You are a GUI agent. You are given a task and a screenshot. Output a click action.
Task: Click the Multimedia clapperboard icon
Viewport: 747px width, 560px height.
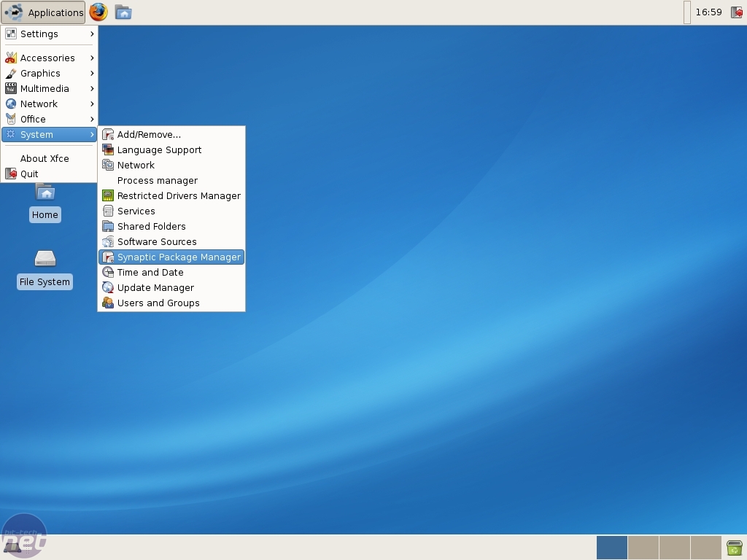tap(10, 88)
